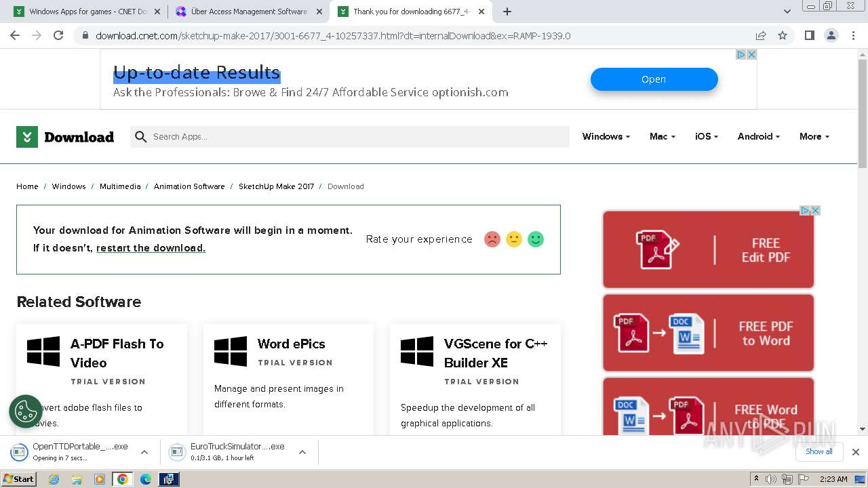868x488 pixels.
Task: Click the browser Forward arrow
Action: pos(37,35)
